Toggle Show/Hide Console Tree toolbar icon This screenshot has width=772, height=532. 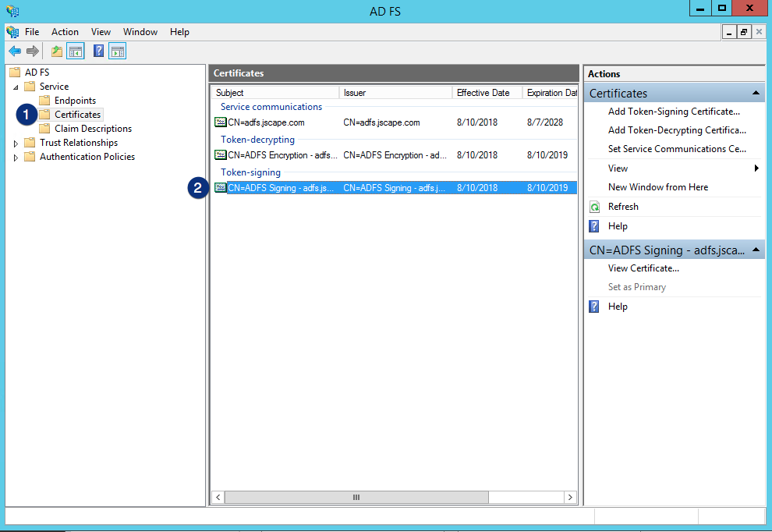76,51
